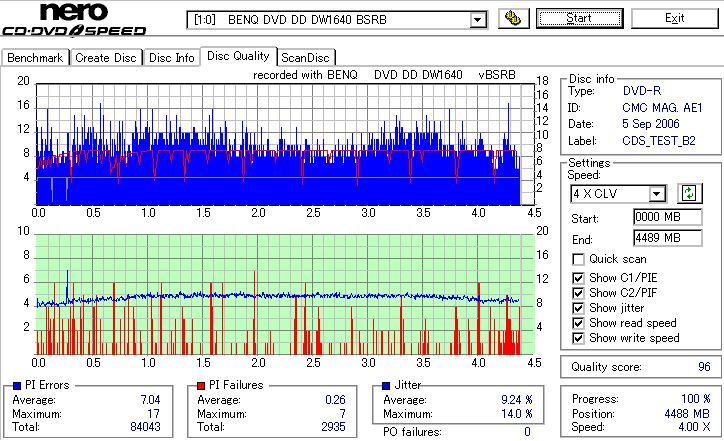Toggle Show read speed checkbox
724x441 pixels.
pos(578,323)
